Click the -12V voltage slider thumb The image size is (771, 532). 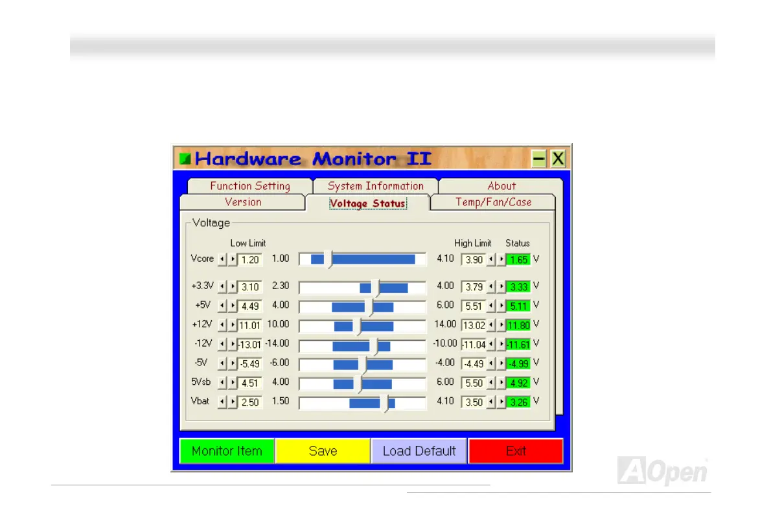tap(374, 345)
